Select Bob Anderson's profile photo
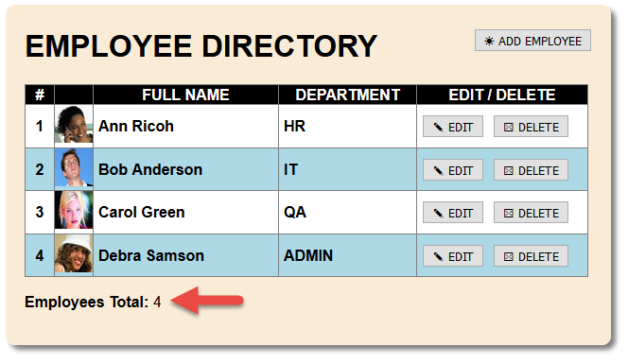Screen dimensions: 628x364 (74, 167)
